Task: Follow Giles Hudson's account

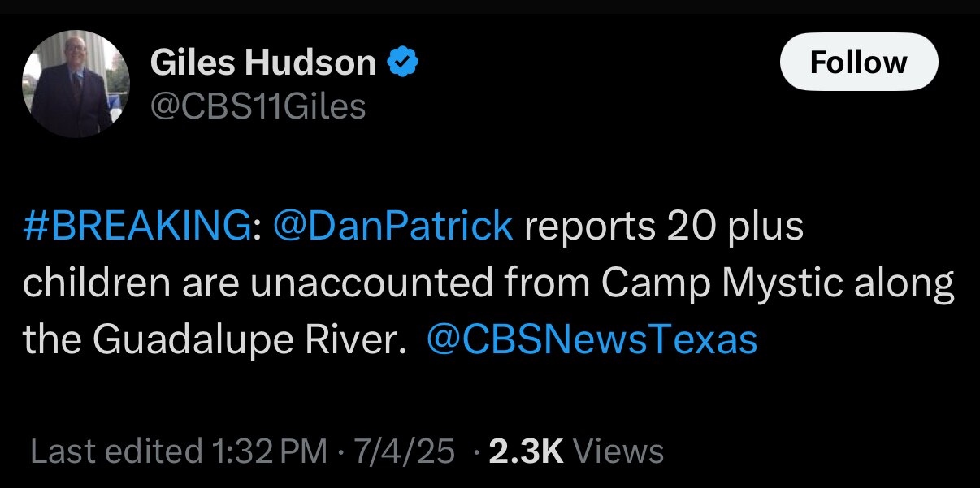Action: (x=858, y=61)
